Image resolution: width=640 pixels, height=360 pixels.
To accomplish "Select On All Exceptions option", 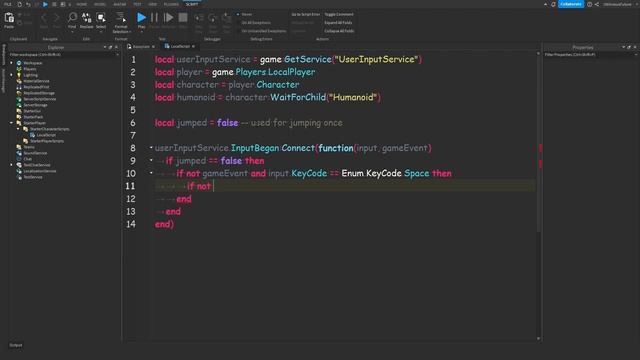I will (x=254, y=23).
